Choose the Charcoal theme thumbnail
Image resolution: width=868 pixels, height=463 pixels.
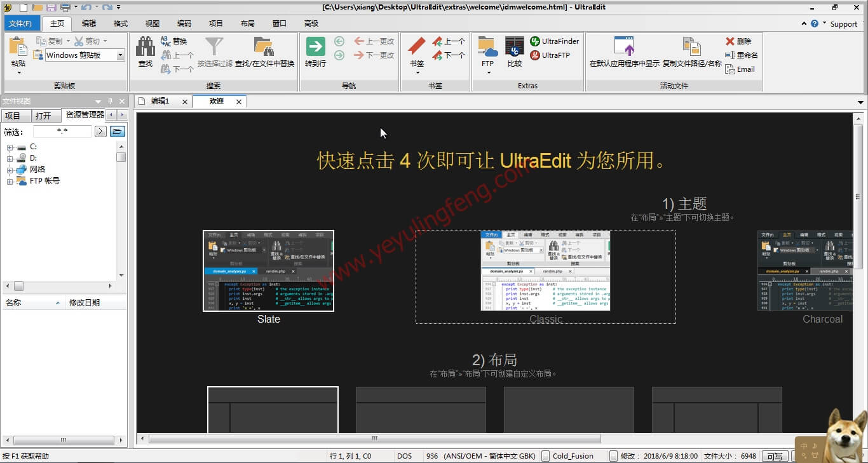point(805,271)
